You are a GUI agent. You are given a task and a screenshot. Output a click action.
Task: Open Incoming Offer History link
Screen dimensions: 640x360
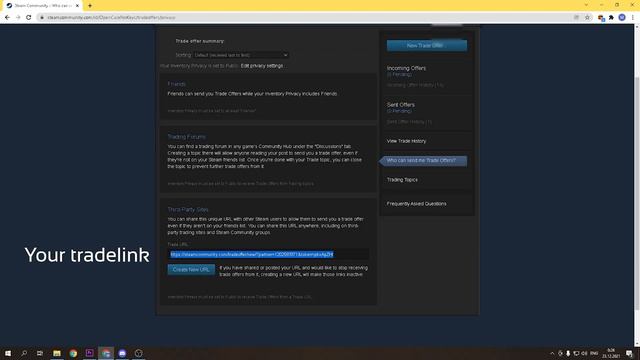pos(415,85)
